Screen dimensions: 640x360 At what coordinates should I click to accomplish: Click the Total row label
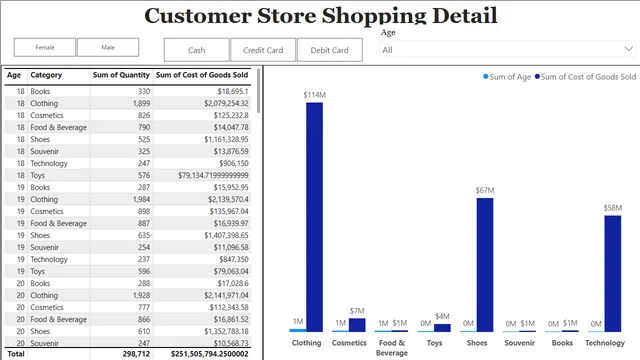[16, 354]
